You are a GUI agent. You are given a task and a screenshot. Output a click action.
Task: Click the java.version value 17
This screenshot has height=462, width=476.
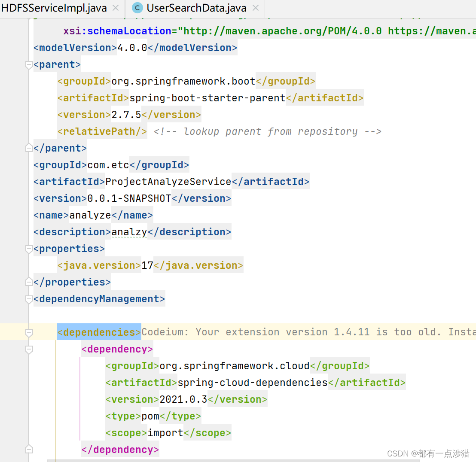pyautogui.click(x=147, y=265)
